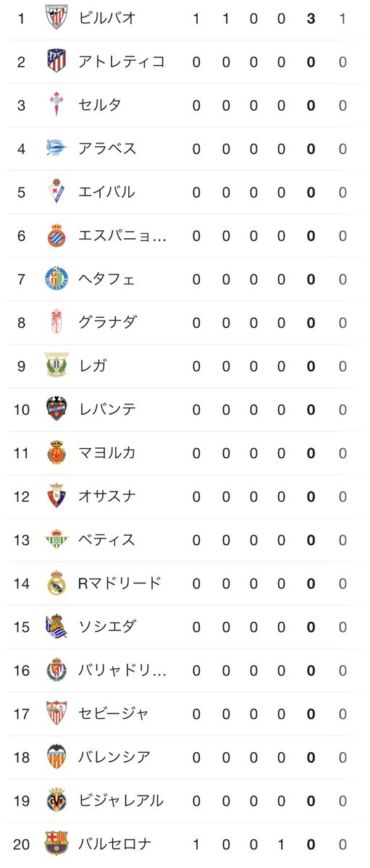Click the Celta Vigo crest icon
Screen dimensions: 370x868
tap(56, 105)
